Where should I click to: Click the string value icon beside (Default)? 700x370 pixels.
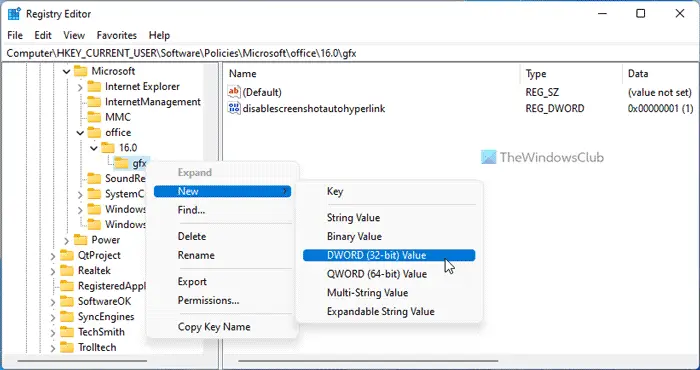pyautogui.click(x=234, y=92)
